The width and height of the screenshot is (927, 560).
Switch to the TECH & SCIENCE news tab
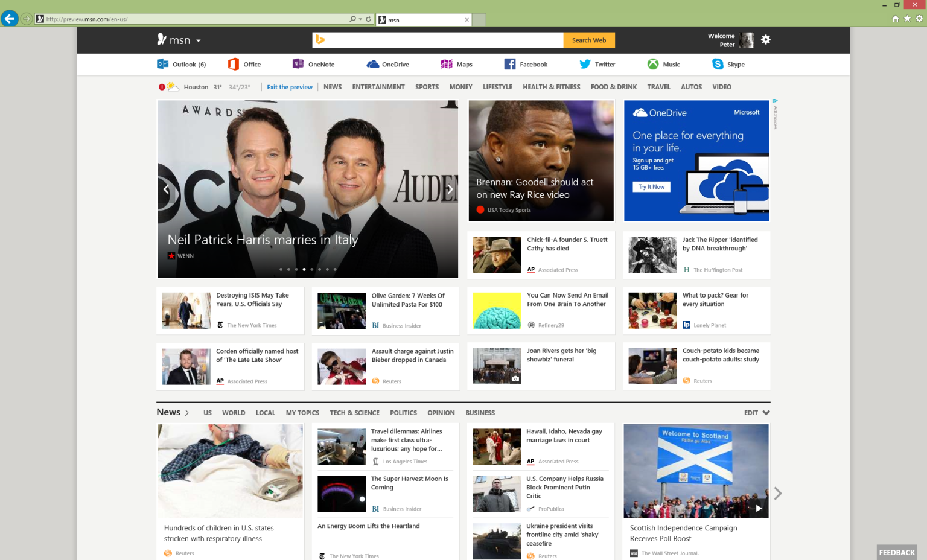(x=354, y=413)
